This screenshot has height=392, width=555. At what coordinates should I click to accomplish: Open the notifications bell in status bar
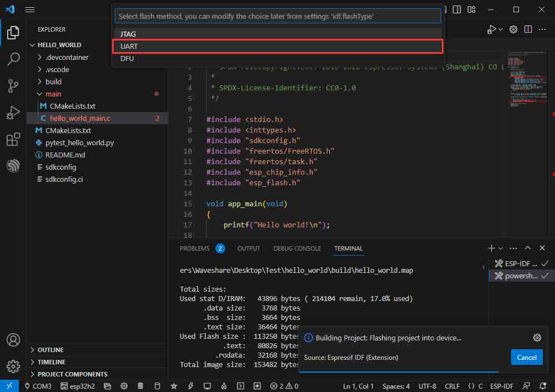click(543, 386)
